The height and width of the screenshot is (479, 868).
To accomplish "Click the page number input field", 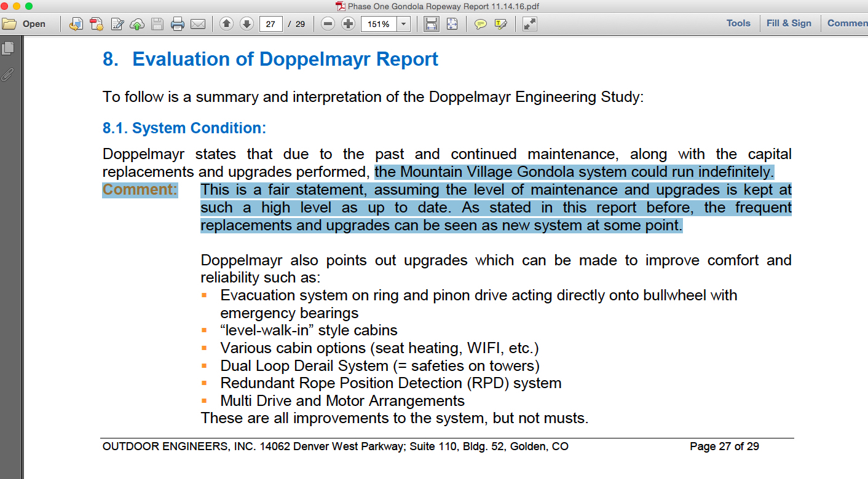I will click(270, 24).
